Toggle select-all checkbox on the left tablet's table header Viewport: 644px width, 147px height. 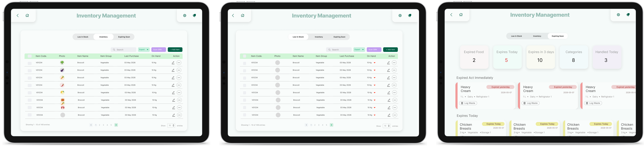point(29,56)
